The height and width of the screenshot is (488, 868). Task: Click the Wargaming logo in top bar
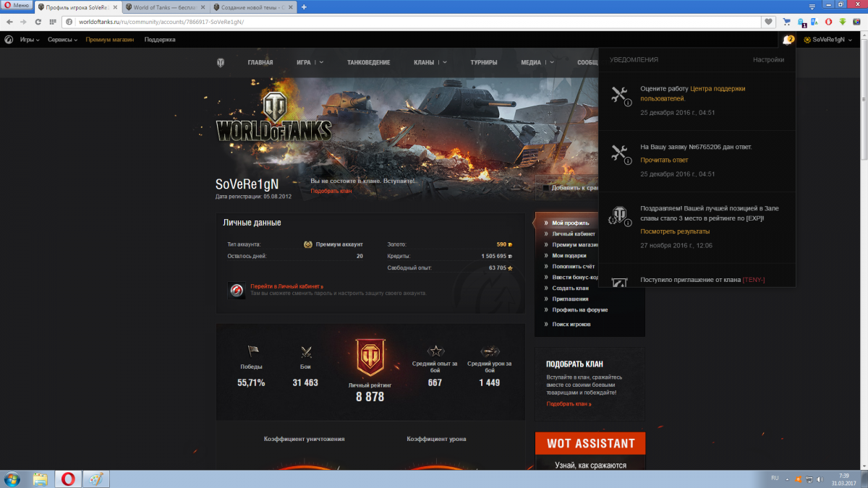(x=9, y=40)
